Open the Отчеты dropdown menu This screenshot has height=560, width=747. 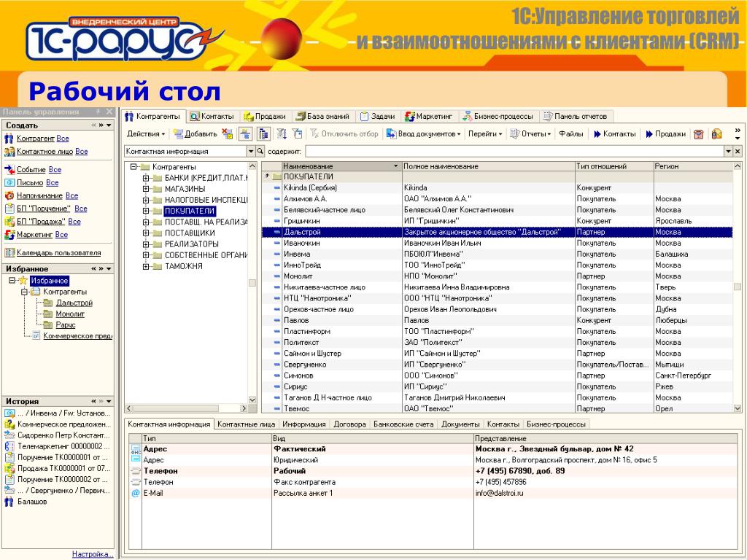pos(530,134)
